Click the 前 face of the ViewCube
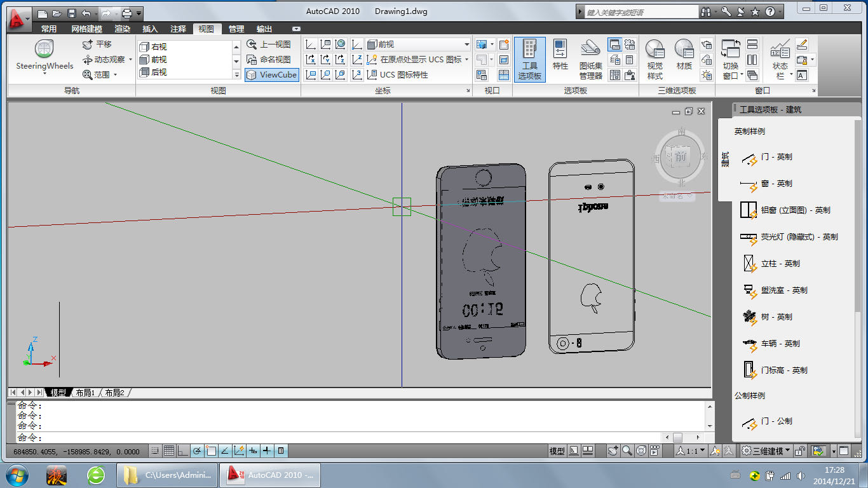The height and width of the screenshot is (488, 868). tap(681, 157)
